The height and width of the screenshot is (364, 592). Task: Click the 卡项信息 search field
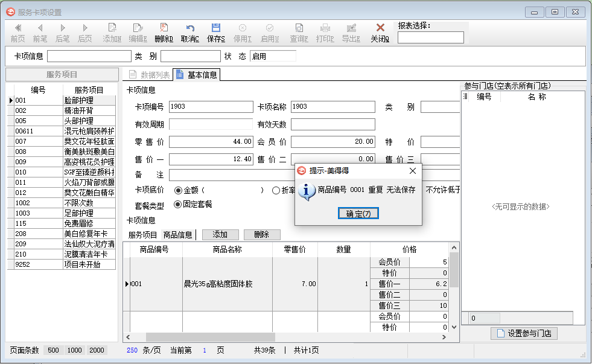click(x=89, y=56)
